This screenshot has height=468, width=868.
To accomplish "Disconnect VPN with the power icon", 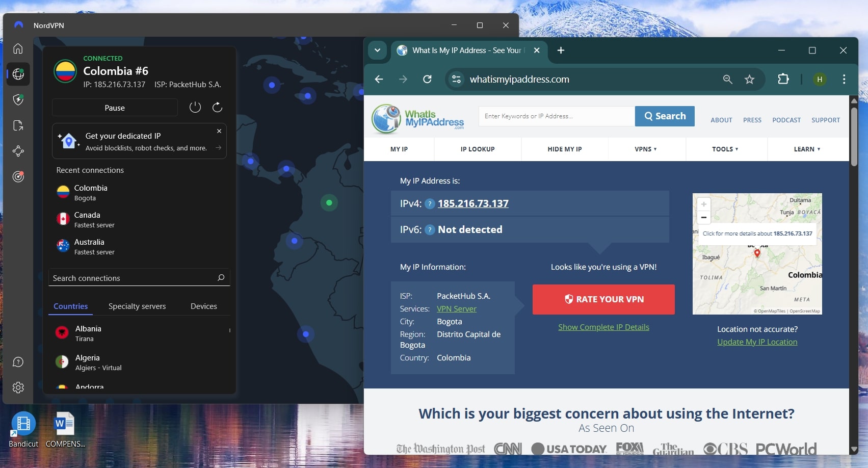I will [195, 108].
